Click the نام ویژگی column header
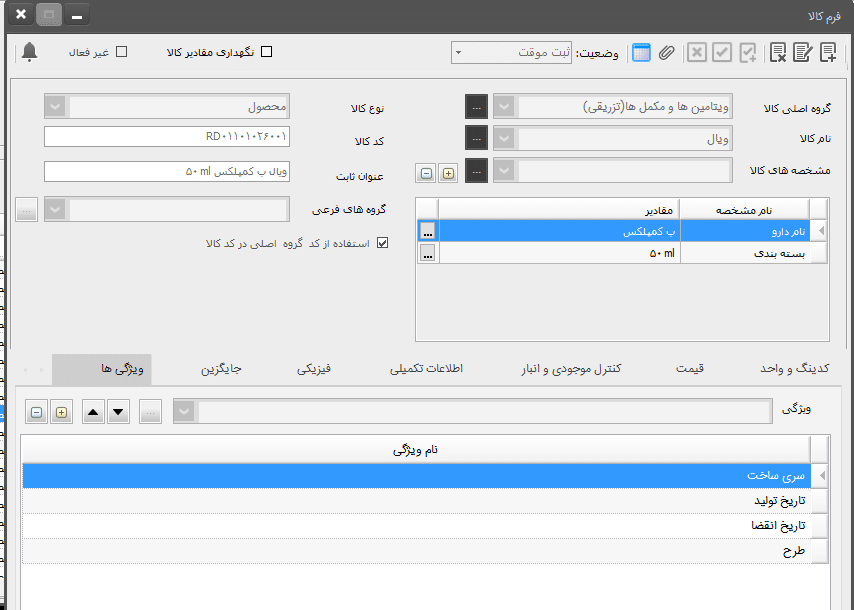 pyautogui.click(x=416, y=450)
